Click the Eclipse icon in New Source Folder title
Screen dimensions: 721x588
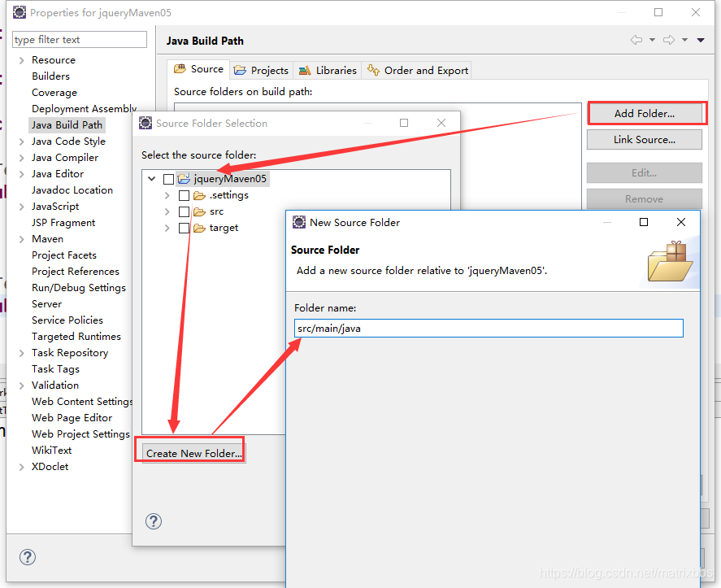[299, 222]
